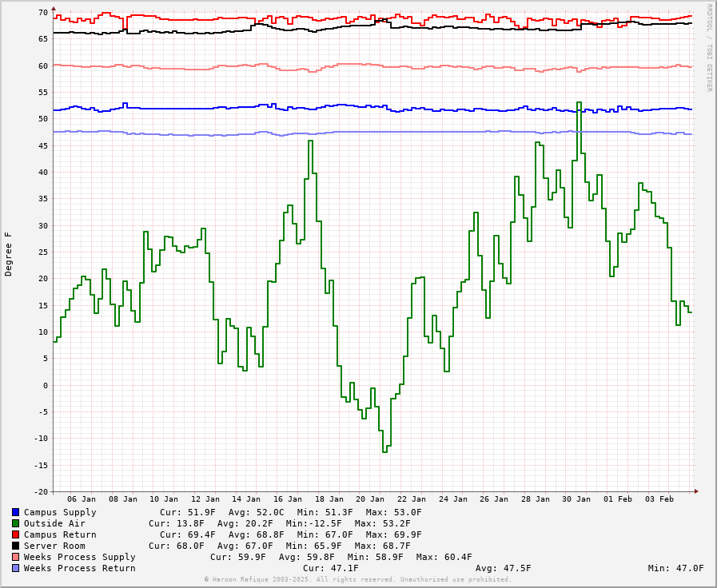Image resolution: width=717 pixels, height=588 pixels.
Task: Click the -20 label on the y-axis
Action: pos(39,492)
